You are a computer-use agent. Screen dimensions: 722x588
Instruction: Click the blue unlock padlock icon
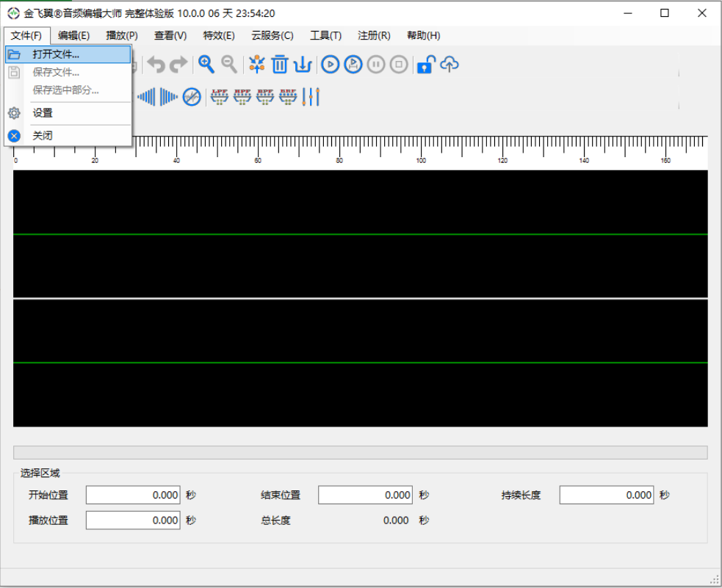pyautogui.click(x=425, y=65)
